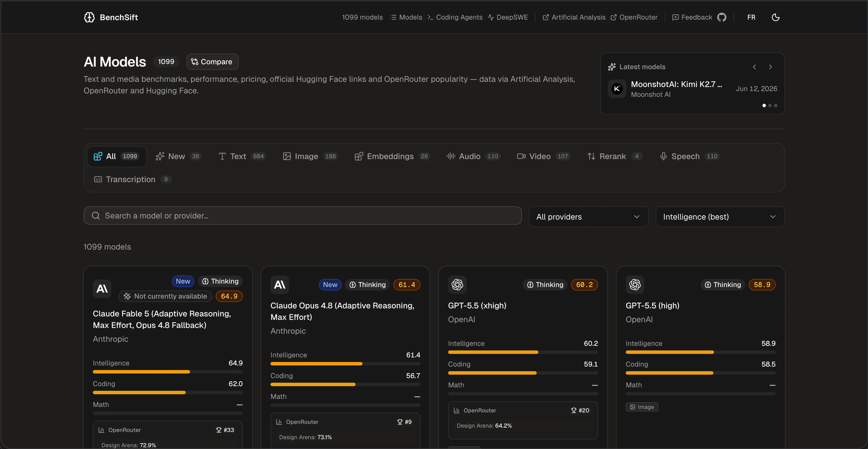Focus the model or provider search field
868x449 pixels.
303,216
